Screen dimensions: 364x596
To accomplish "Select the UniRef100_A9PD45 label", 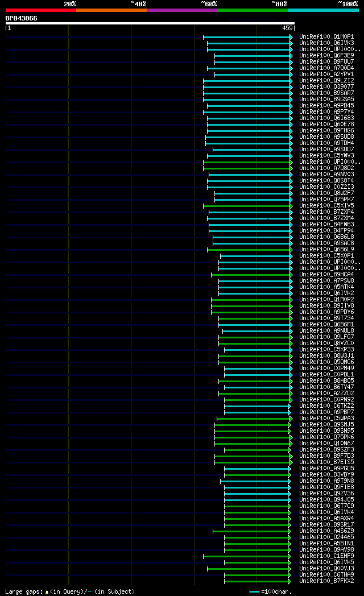I will [326, 106].
